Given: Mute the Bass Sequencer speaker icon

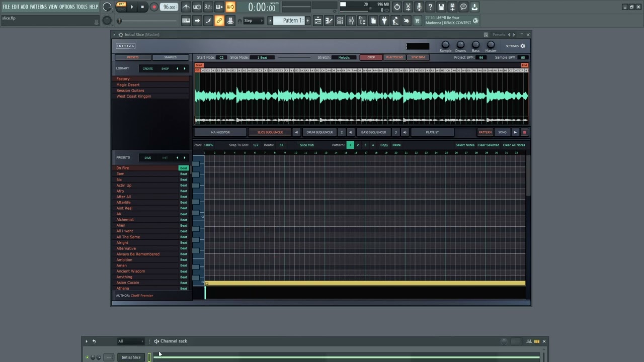Looking at the screenshot, I should tap(405, 132).
